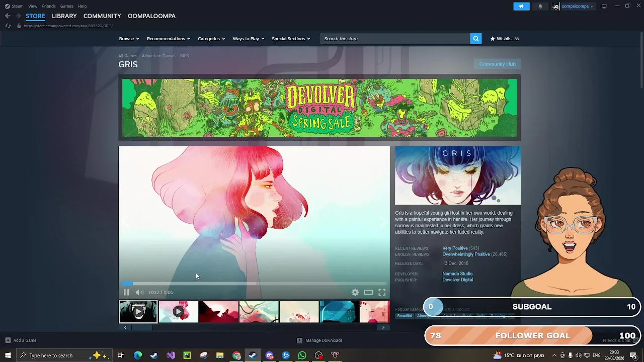Click the store search magnifier button
644x362 pixels.
tap(475, 39)
